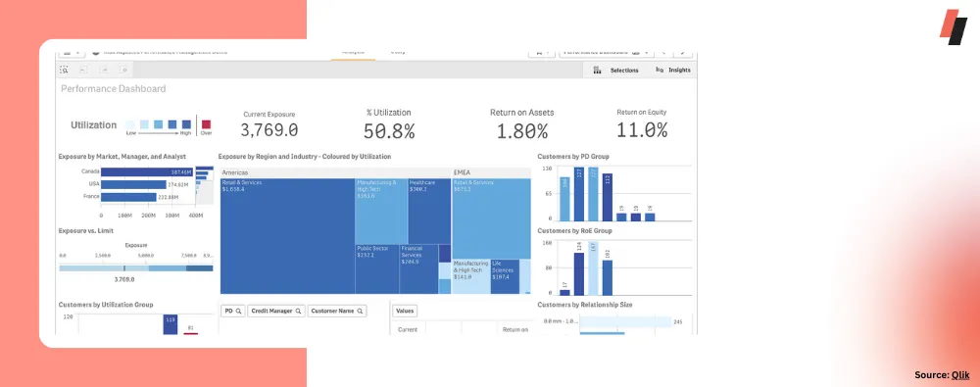Click the Low utilization legend swatch
Screen dimensions: 980x387
[x=130, y=123]
